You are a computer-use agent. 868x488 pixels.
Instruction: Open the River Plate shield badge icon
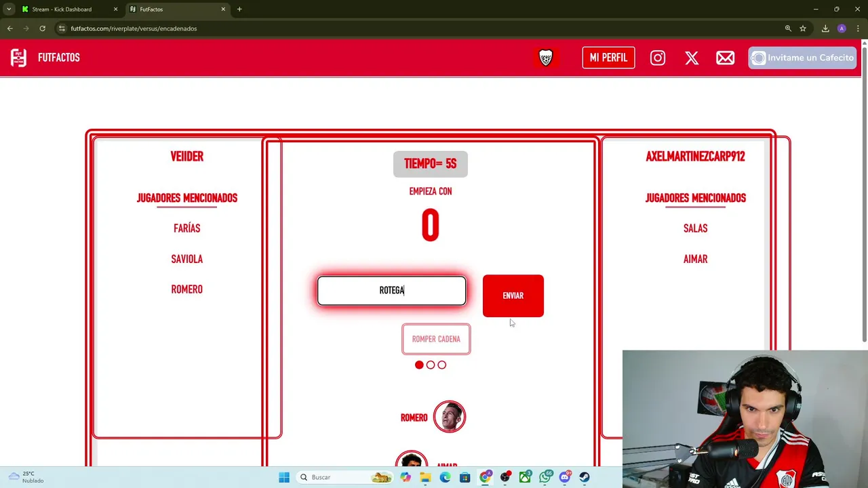pyautogui.click(x=546, y=58)
